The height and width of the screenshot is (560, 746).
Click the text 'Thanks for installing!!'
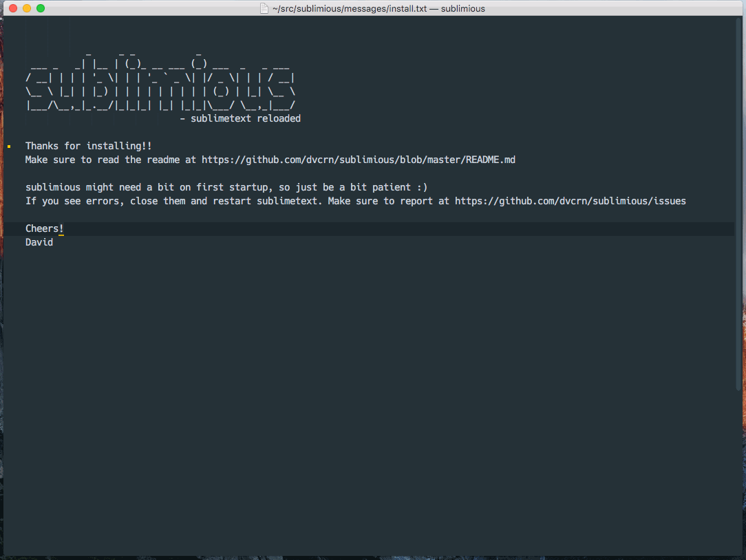tap(89, 146)
